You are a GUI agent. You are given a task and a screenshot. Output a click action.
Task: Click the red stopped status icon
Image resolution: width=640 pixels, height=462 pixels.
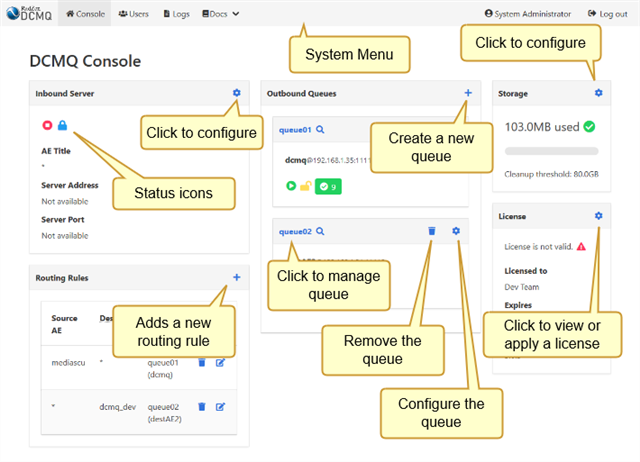pyautogui.click(x=47, y=125)
